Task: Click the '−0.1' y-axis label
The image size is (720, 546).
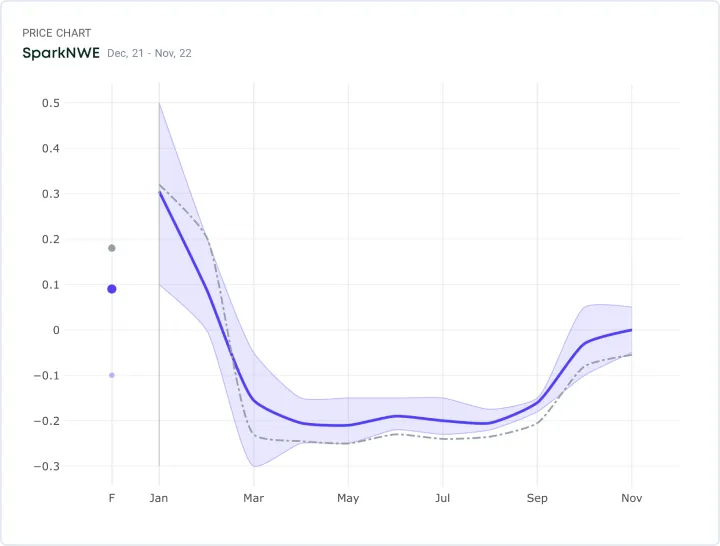Action: 47,376
